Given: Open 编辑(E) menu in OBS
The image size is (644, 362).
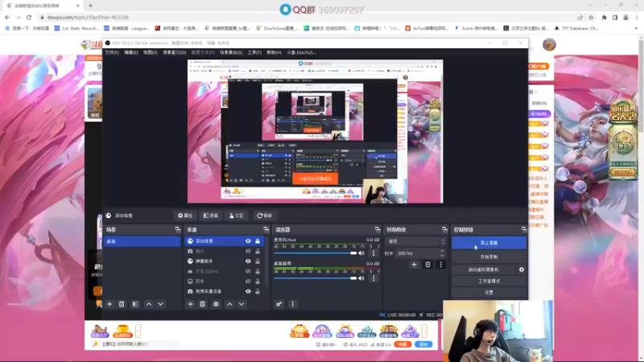Looking at the screenshot, I should pos(131,52).
